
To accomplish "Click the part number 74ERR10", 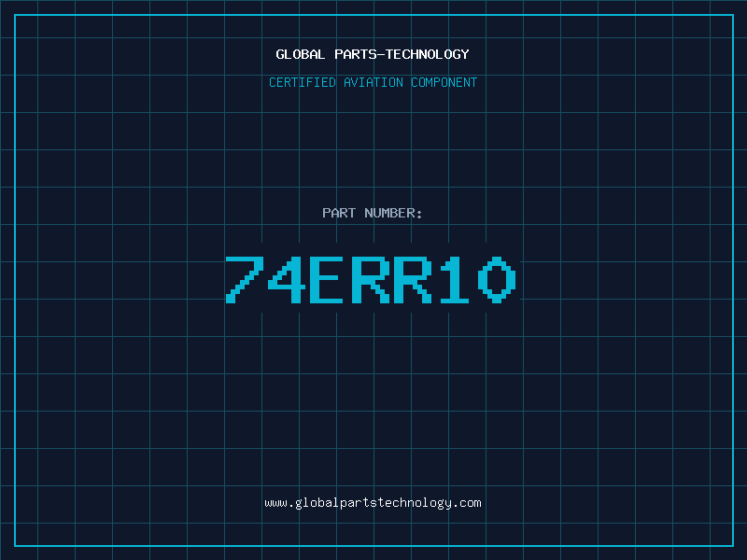I will pyautogui.click(x=371, y=280).
